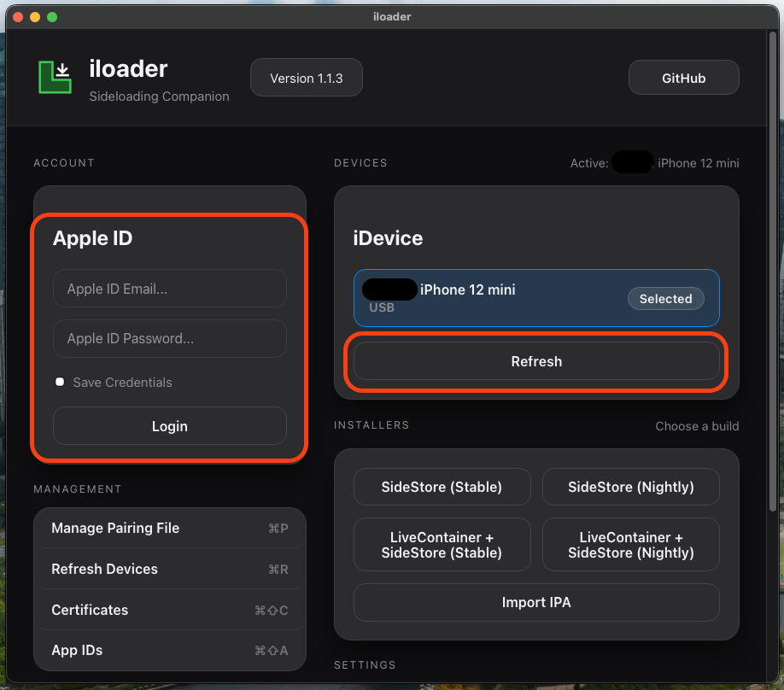Open Certificates management entry
The width and height of the screenshot is (784, 690).
pos(169,610)
